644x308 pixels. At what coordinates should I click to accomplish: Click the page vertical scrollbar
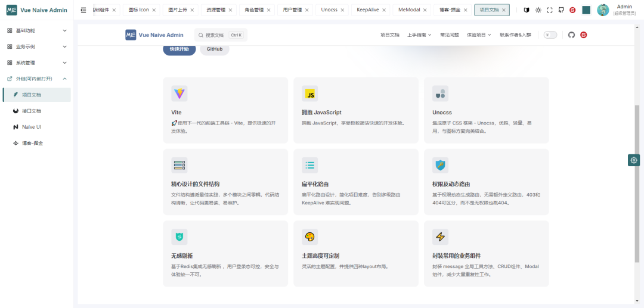(x=637, y=183)
